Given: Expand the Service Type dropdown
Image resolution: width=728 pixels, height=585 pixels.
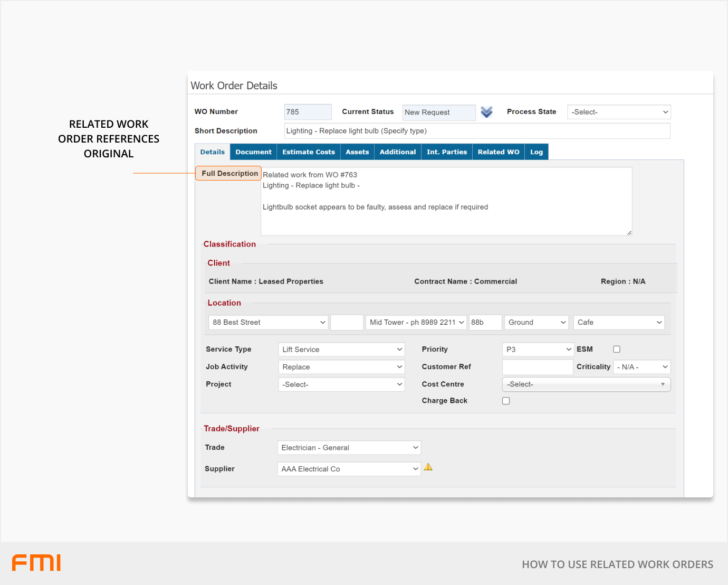Looking at the screenshot, I should pos(341,350).
